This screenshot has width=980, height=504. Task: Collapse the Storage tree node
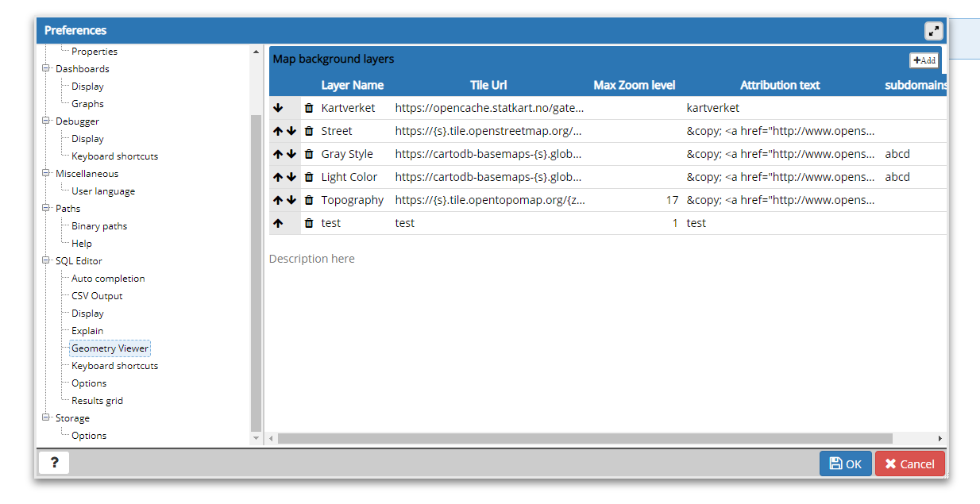[x=46, y=417]
